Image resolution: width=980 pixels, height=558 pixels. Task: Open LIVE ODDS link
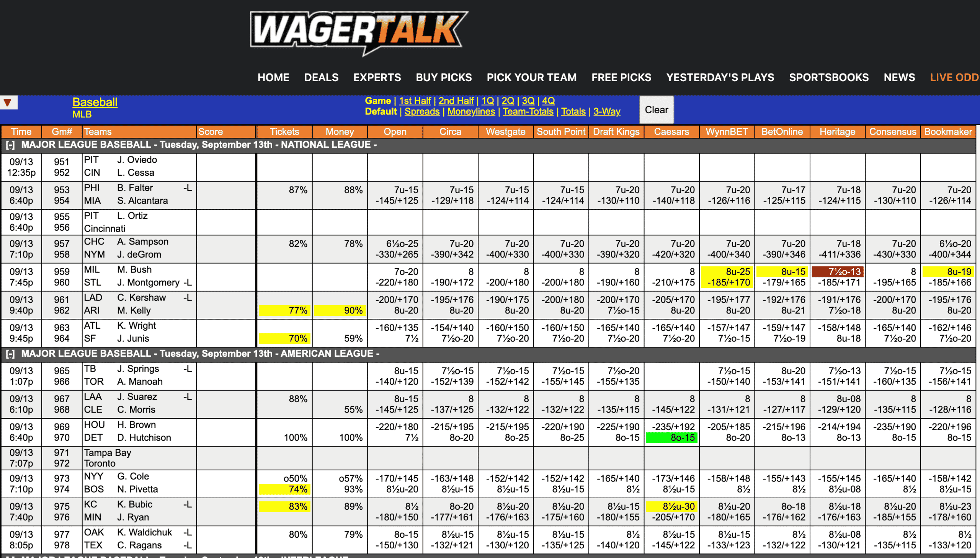click(955, 77)
